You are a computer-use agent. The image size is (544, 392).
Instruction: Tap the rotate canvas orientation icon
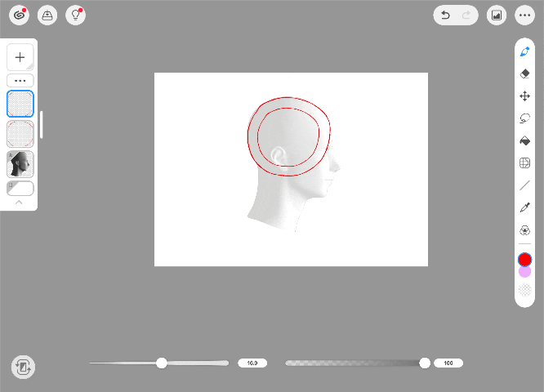[23, 367]
